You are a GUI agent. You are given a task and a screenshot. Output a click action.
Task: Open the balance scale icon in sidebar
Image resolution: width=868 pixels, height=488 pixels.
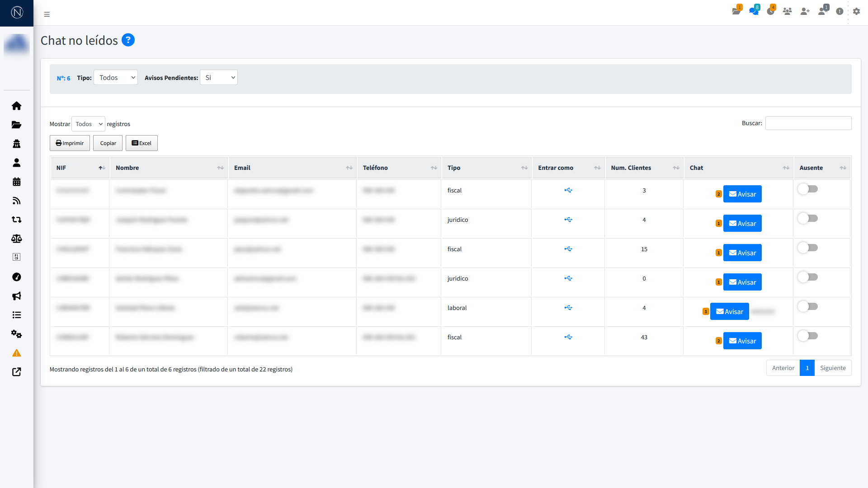(x=17, y=239)
